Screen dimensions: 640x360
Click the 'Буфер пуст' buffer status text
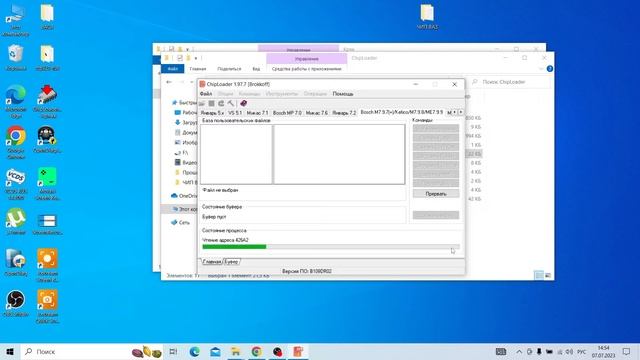coord(214,217)
